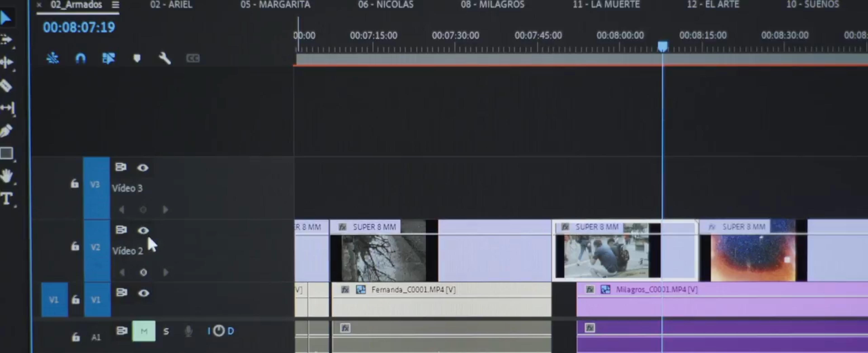Close the 02_Armados sequence tab
Viewport: 868px width, 353px height.
coord(39,5)
